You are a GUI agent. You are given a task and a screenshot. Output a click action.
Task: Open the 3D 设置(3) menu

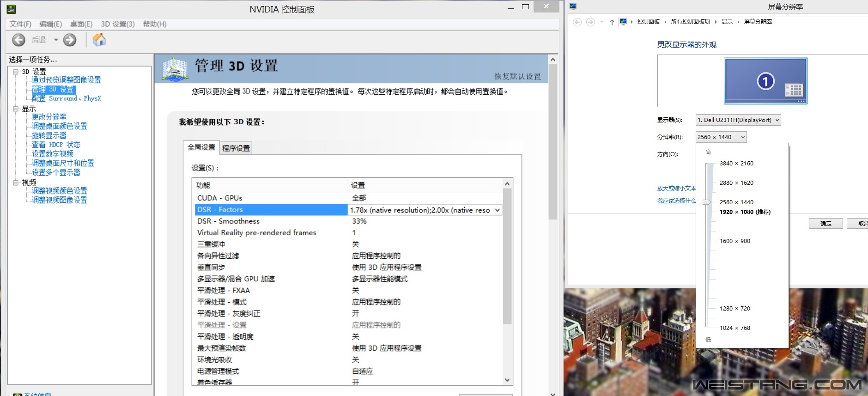pos(118,24)
